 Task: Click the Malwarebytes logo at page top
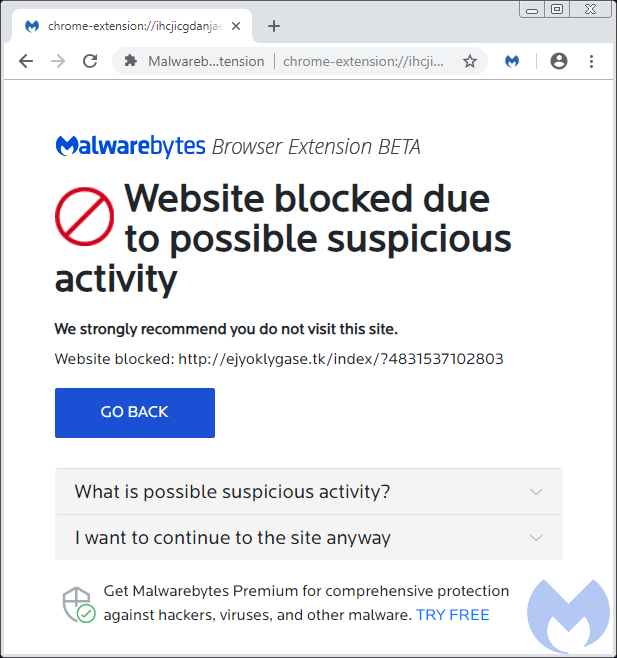click(131, 147)
